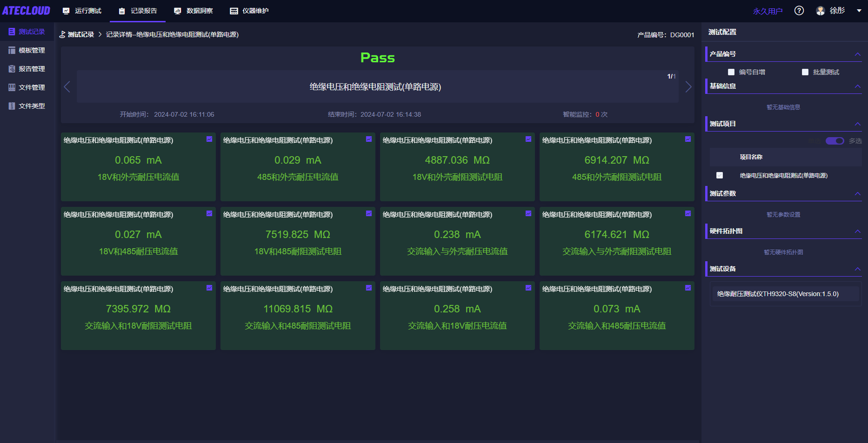Collapse the 测试项目 section chevron

coord(858,124)
